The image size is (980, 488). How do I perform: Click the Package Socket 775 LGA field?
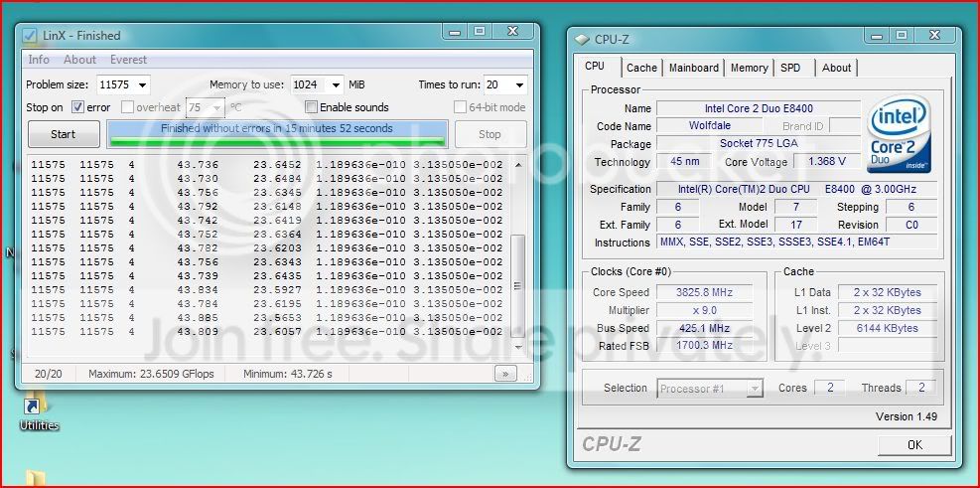tap(759, 143)
